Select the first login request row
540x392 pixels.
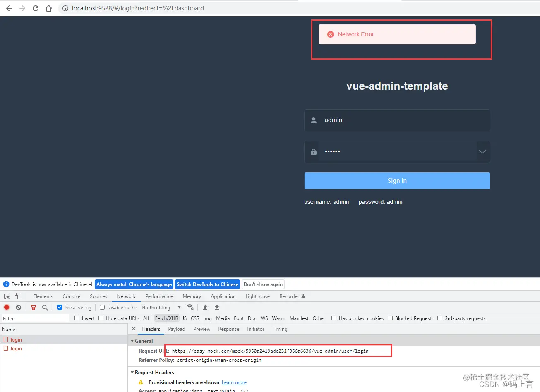coord(64,339)
